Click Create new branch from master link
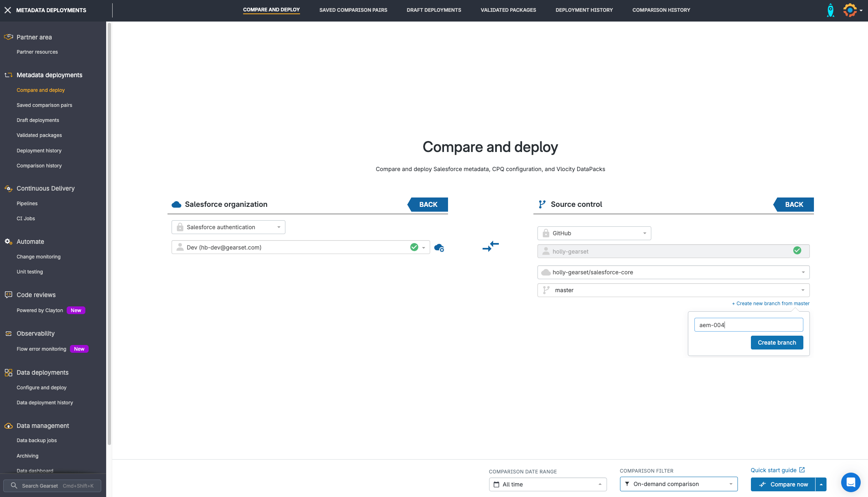Image resolution: width=868 pixels, height=497 pixels. click(770, 304)
